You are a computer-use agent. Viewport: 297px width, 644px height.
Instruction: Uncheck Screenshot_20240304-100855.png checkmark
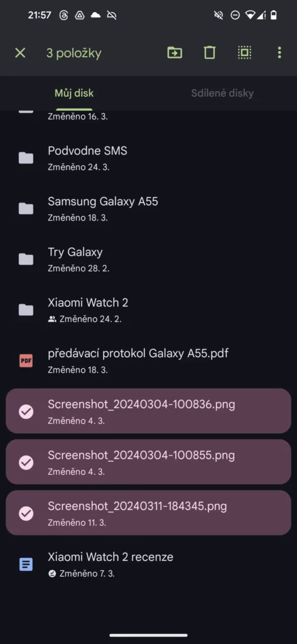(26, 462)
